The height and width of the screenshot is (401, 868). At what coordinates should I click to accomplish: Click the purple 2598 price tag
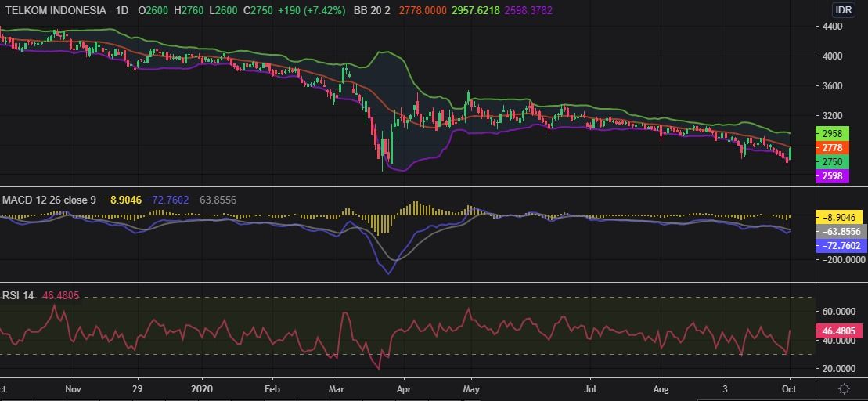[x=833, y=176]
